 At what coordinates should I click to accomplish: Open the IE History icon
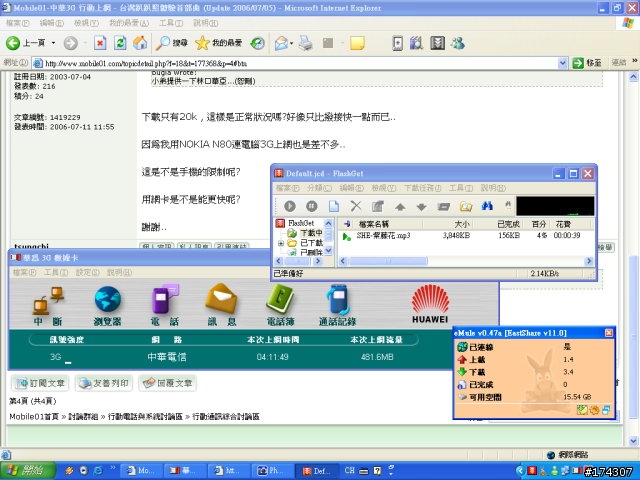point(257,43)
